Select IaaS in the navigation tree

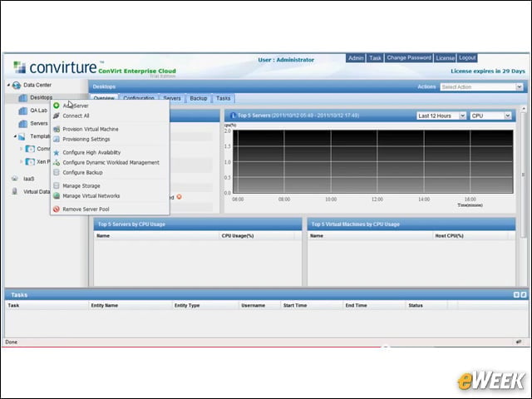click(28, 179)
